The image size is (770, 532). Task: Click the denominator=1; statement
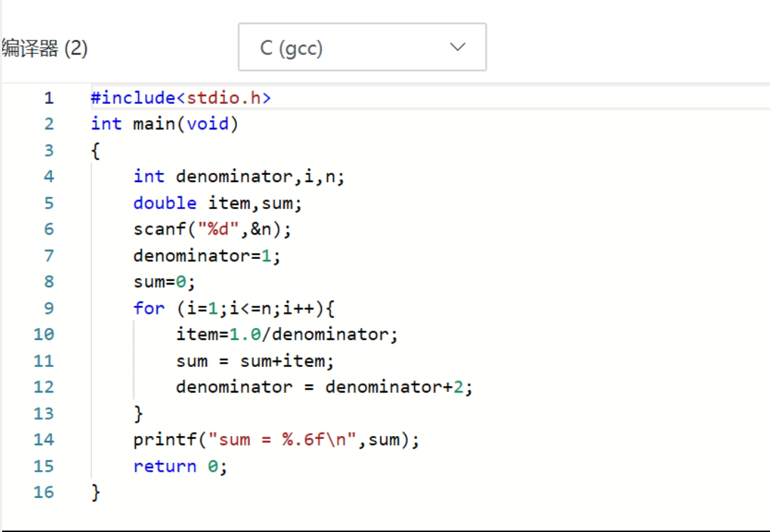(x=207, y=256)
